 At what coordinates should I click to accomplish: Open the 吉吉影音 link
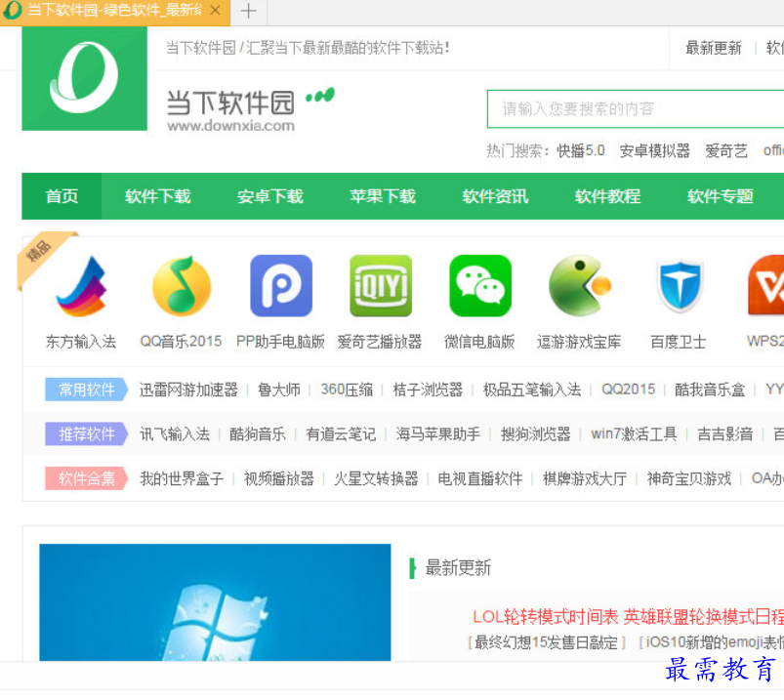[x=725, y=434]
